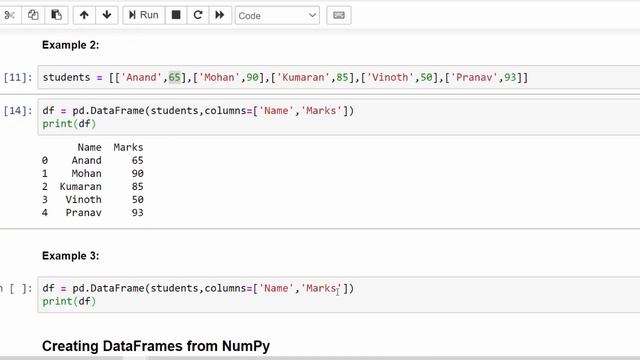Viewport: 640px width, 360px height.
Task: Click output row 'Anand 65'
Action: coord(93,160)
